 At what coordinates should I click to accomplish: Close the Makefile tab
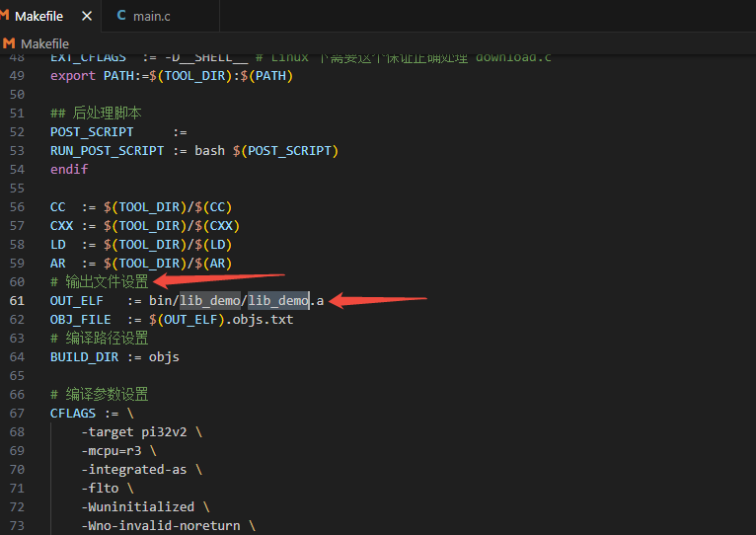(87, 17)
